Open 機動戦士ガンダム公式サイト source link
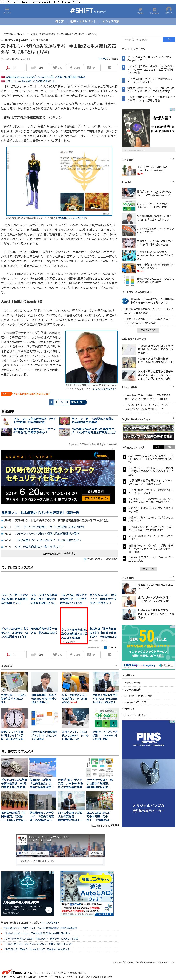Image resolution: width=176 pixels, height=980 pixels. click(x=72, y=218)
